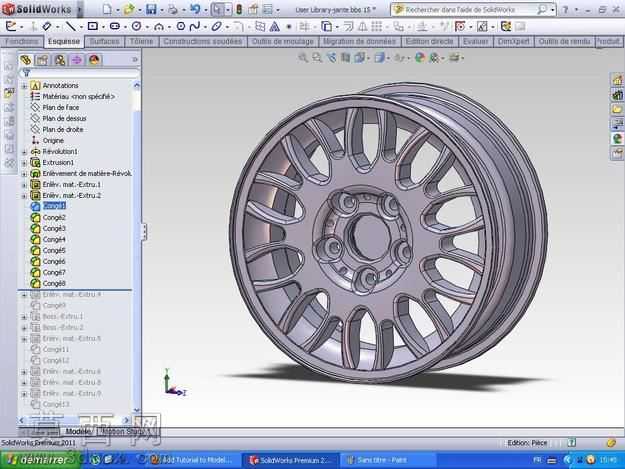Image resolution: width=625 pixels, height=469 pixels.
Task: Click the New document icon
Action: [x=108, y=9]
